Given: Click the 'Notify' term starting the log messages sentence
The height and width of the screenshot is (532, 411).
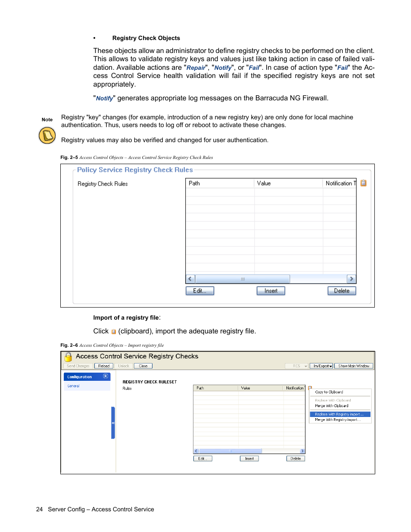Looking at the screenshot, I should 104,98.
